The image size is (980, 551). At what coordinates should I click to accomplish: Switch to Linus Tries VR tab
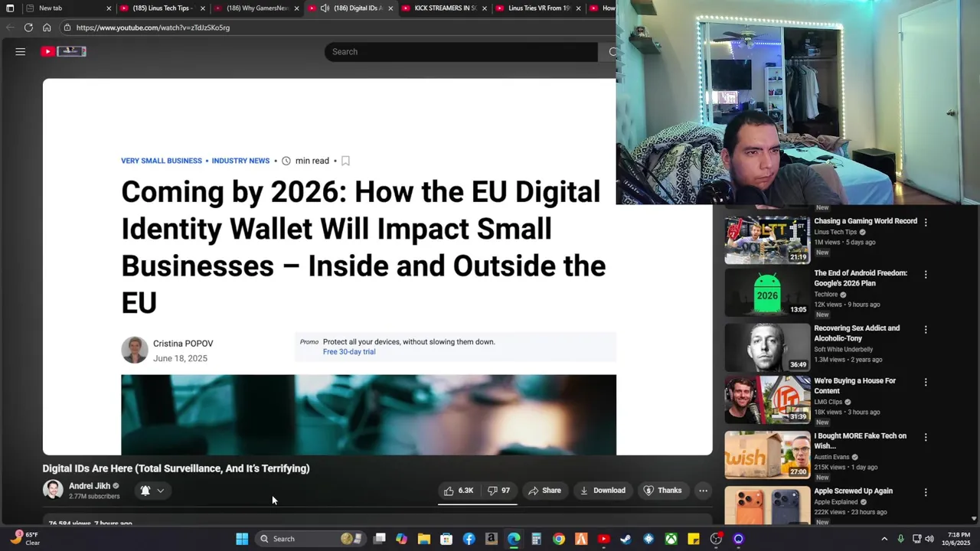tap(538, 8)
